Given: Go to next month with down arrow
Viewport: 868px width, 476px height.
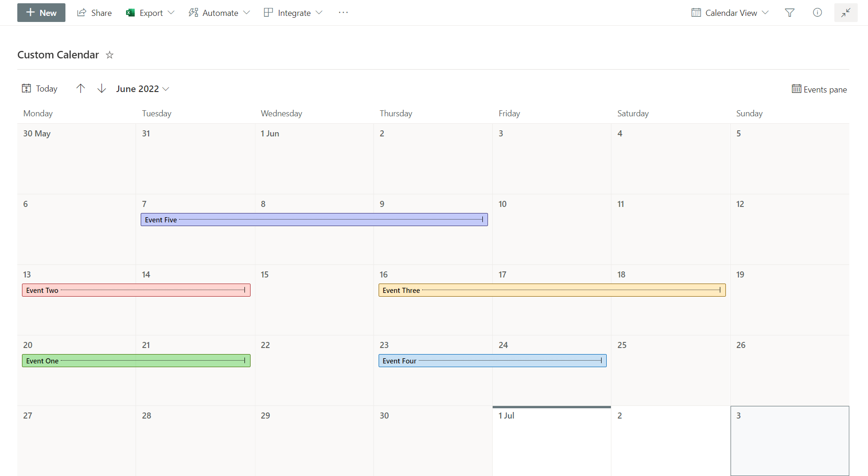Looking at the screenshot, I should point(101,89).
